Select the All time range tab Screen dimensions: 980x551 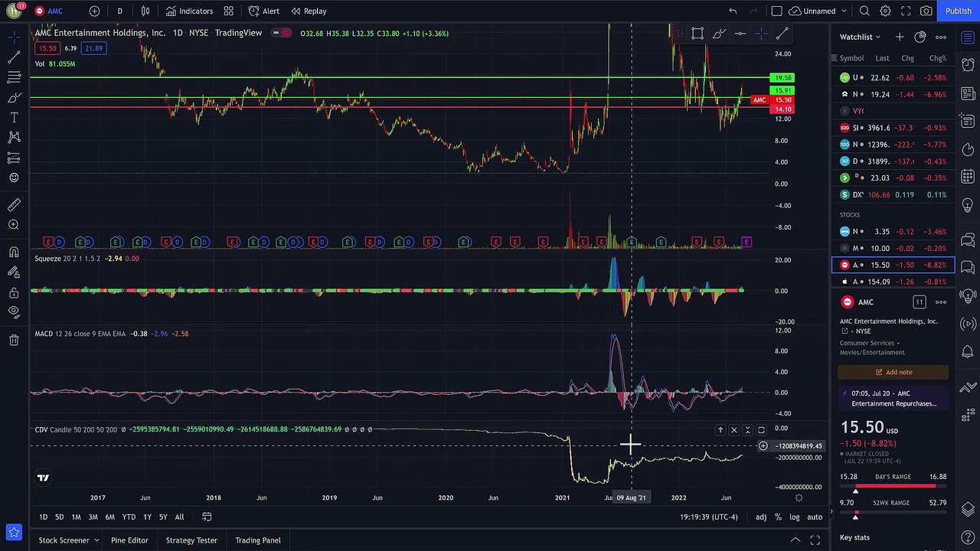tap(179, 517)
